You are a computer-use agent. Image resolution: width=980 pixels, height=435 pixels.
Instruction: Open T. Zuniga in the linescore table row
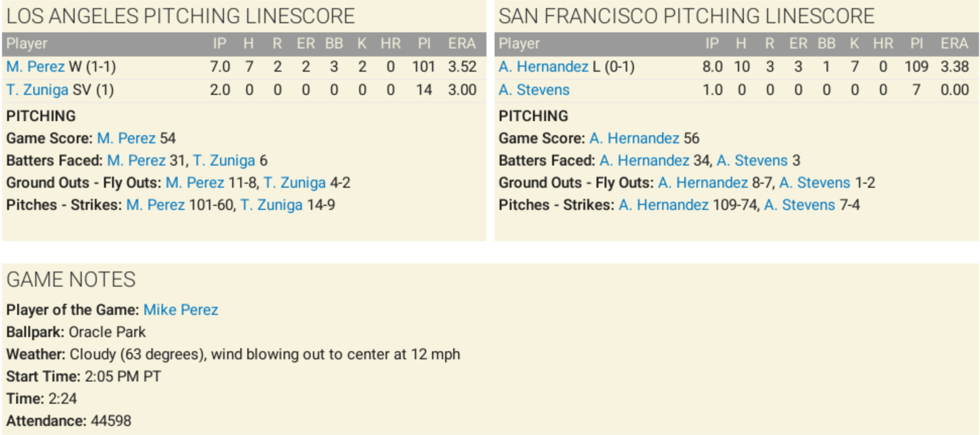[x=37, y=90]
